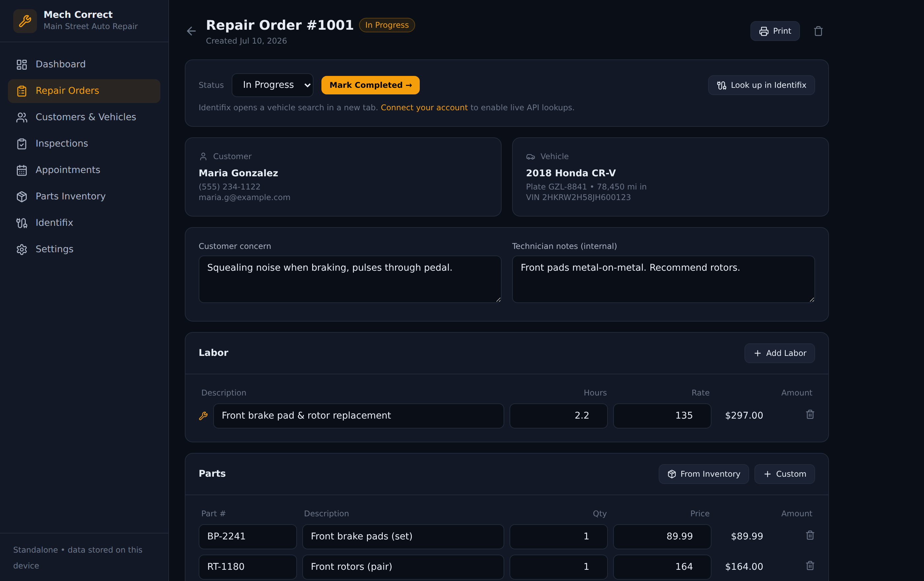Click the Dashboard grid icon

[x=22, y=64]
